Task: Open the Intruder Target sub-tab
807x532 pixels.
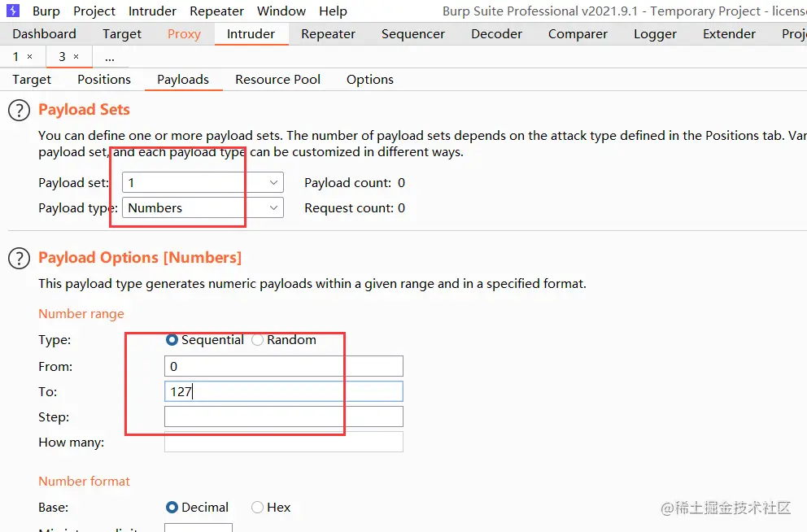Action: (32, 80)
